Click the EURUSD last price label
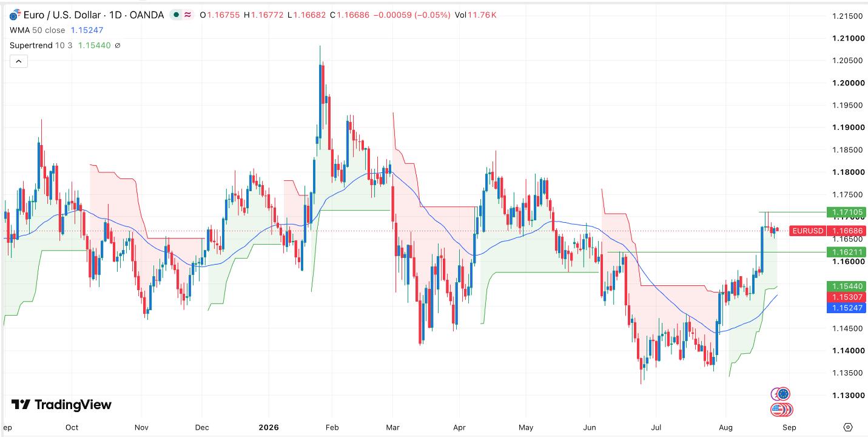 pos(827,231)
